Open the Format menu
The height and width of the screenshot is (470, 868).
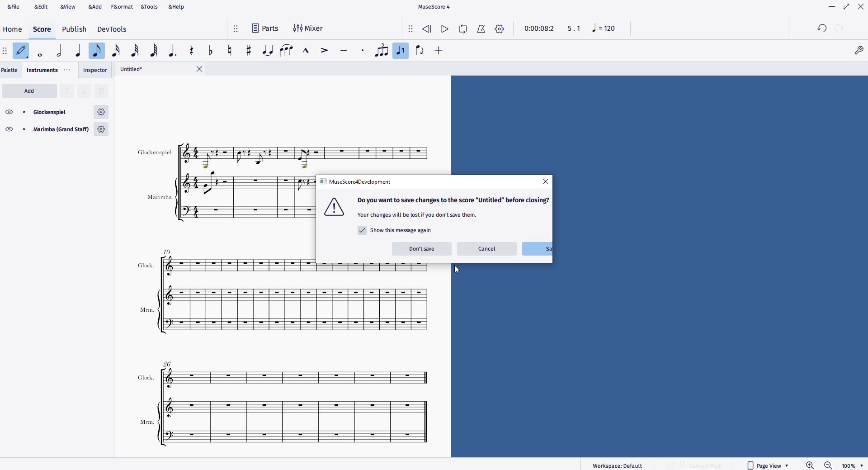[x=122, y=6]
